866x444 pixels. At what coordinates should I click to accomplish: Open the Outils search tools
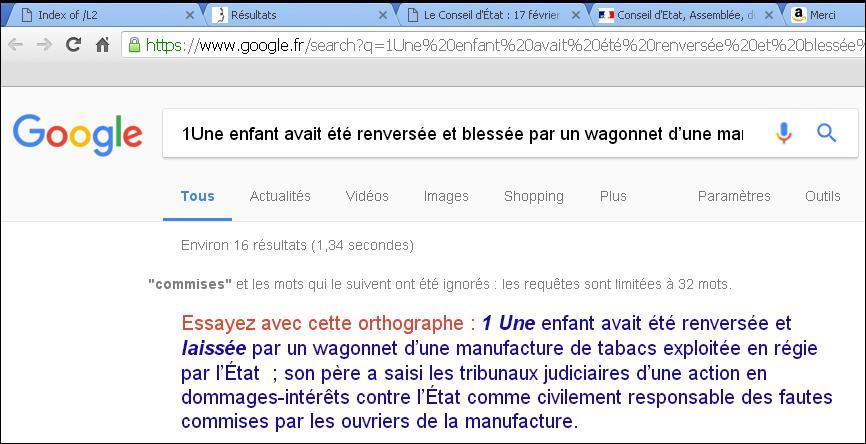(823, 196)
